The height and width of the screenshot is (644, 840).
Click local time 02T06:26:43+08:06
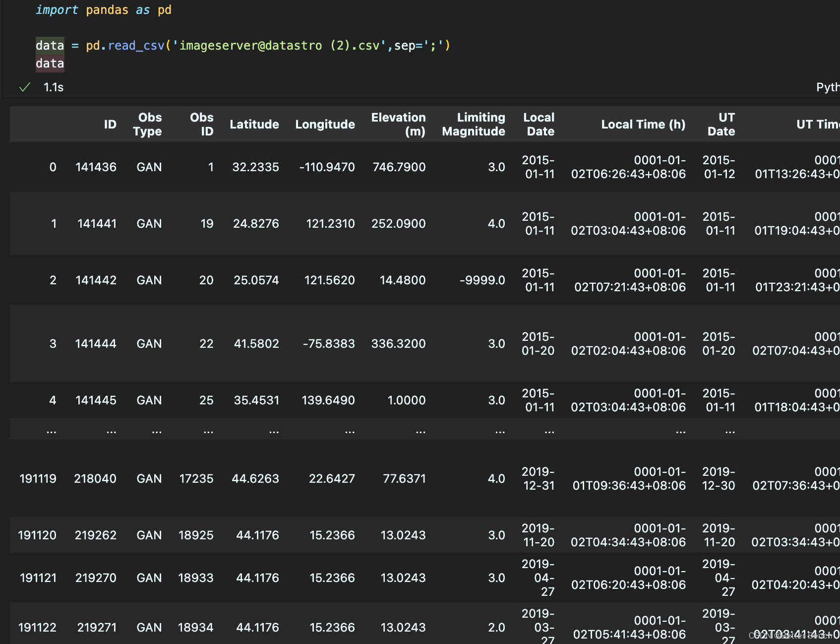click(629, 174)
